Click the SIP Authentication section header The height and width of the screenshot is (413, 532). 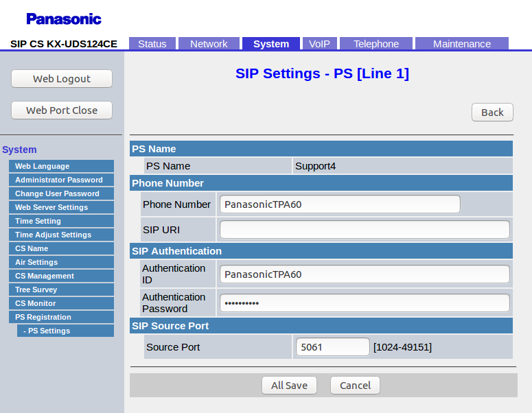coord(321,251)
